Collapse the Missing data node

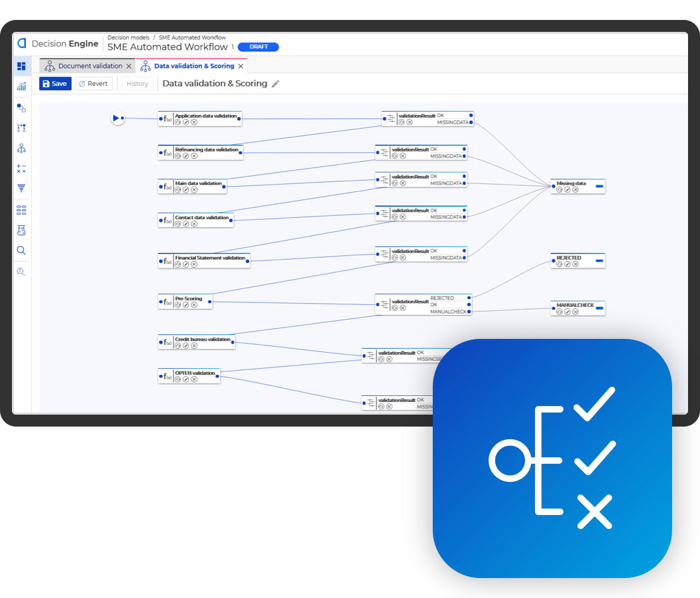pyautogui.click(x=599, y=187)
